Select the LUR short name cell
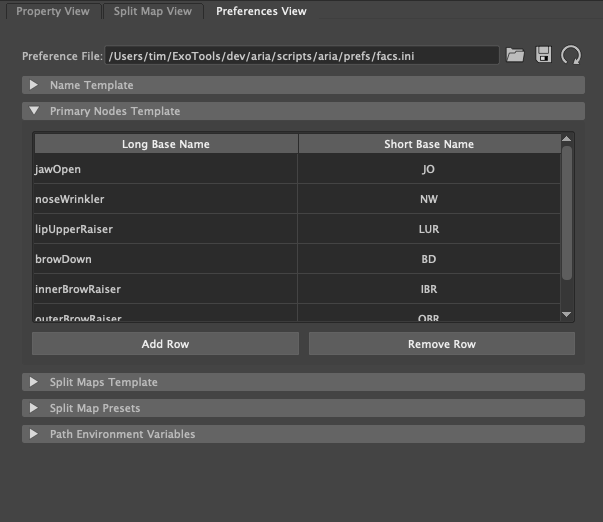 pos(429,229)
